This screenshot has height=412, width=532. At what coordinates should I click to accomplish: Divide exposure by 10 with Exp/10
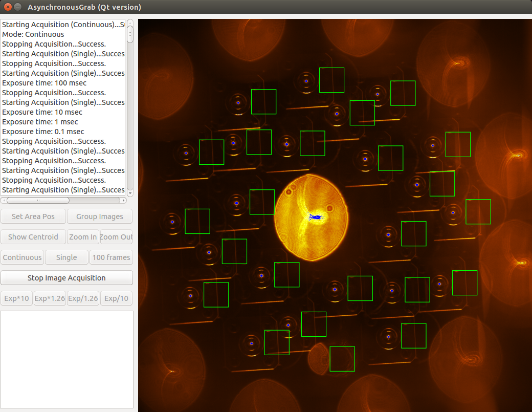click(117, 298)
